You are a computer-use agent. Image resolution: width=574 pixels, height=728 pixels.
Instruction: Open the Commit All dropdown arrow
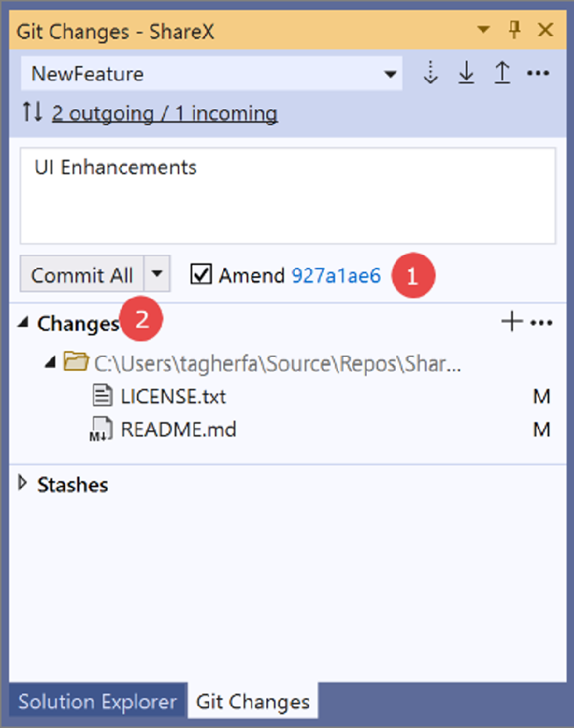click(157, 275)
